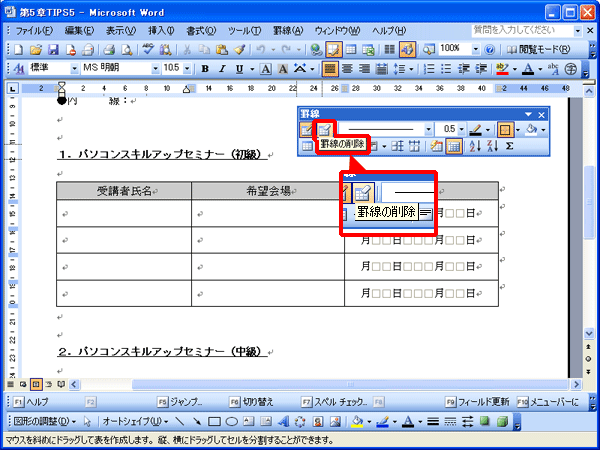Toggle the Hide Gridlines button in 罫線 toolbar
600x450 pixels.
click(454, 146)
